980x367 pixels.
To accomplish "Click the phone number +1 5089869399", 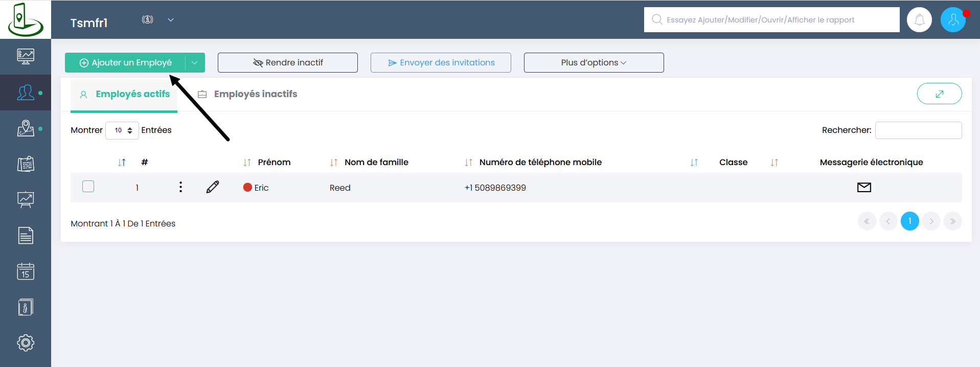I will 495,188.
